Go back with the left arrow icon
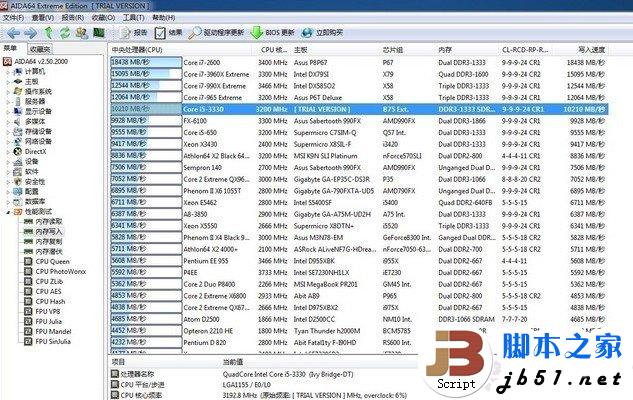Image resolution: width=633 pixels, height=400 pixels. (14, 33)
